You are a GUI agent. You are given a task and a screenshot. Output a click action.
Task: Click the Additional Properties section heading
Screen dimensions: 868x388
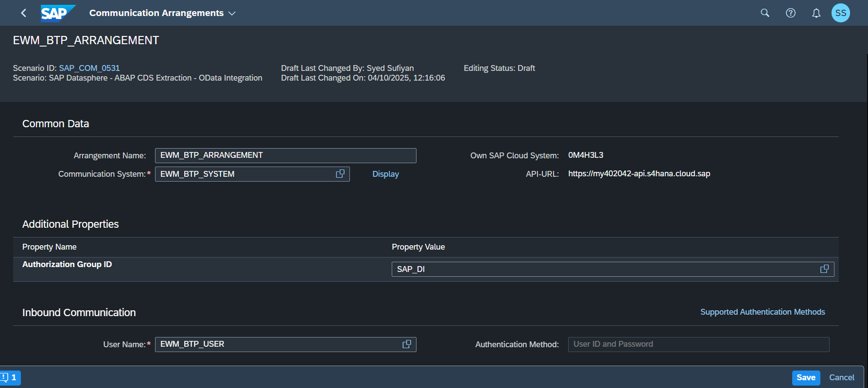[70, 224]
